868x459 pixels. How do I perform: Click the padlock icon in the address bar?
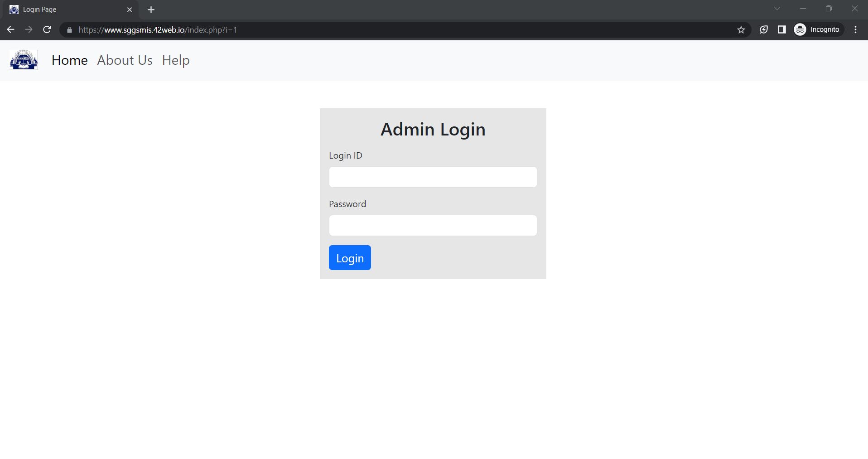pos(69,30)
